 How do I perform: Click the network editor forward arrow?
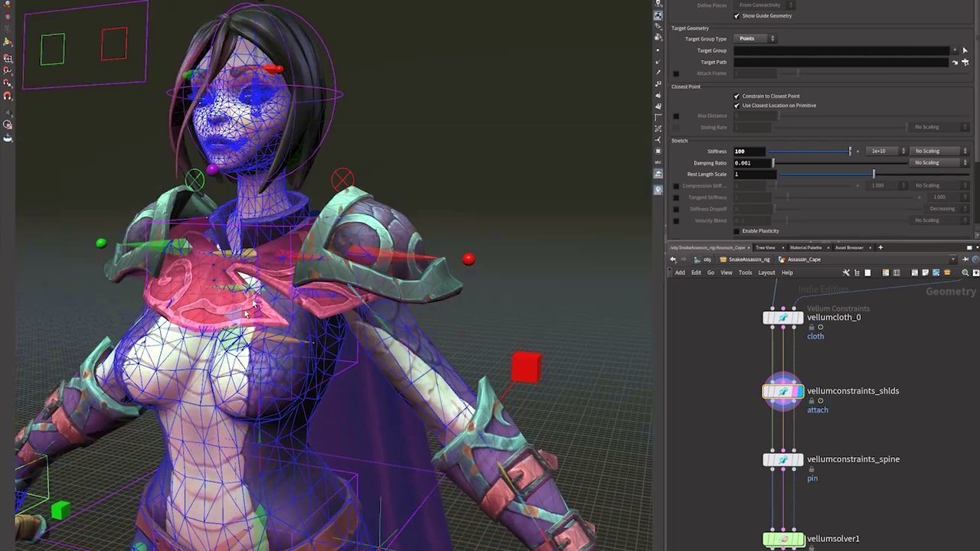pos(684,259)
